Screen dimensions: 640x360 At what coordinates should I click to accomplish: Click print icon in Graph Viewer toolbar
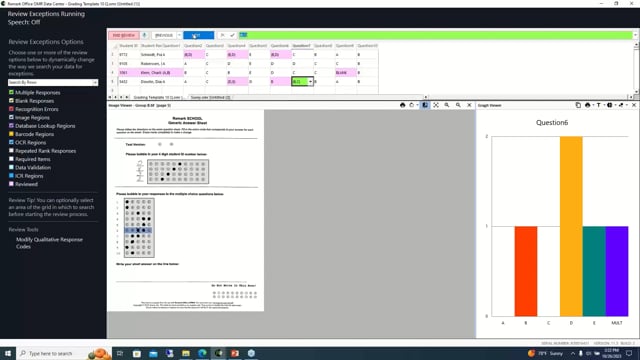pos(587,105)
